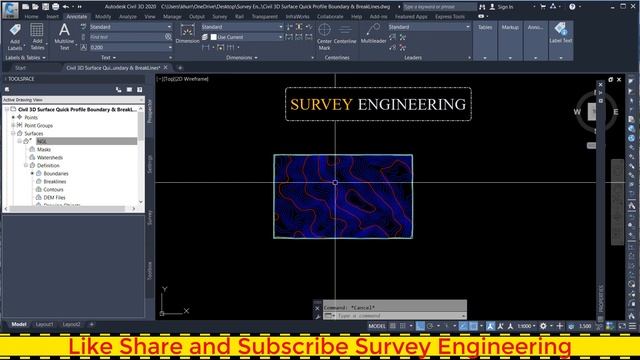Open the Insert ribbon tab
The image size is (640, 360).
pos(53,17)
